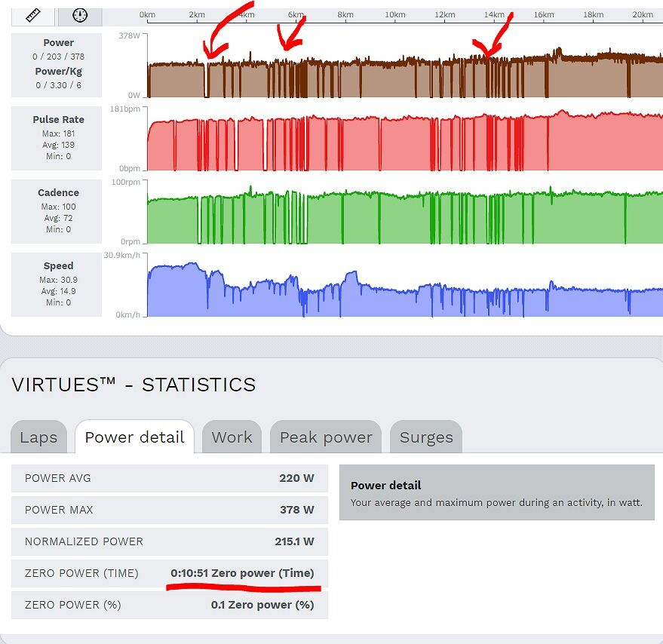Click the POWER AVG row
Viewport: 663px width, 644px height.
coord(170,478)
